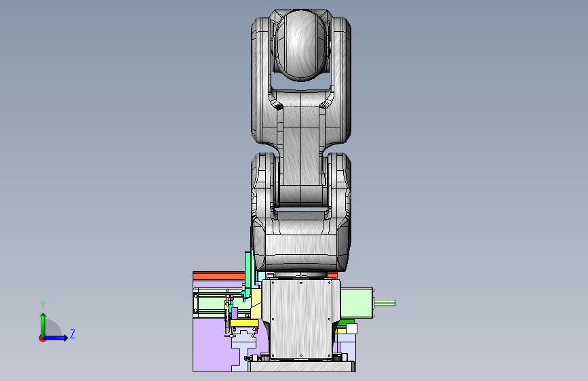The height and width of the screenshot is (381, 588).
Task: Select the yellow slide block on the fixture
Action: coord(244,323)
